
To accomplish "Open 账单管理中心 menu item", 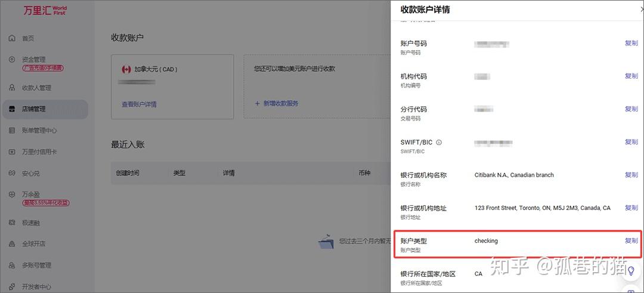I will 39,130.
